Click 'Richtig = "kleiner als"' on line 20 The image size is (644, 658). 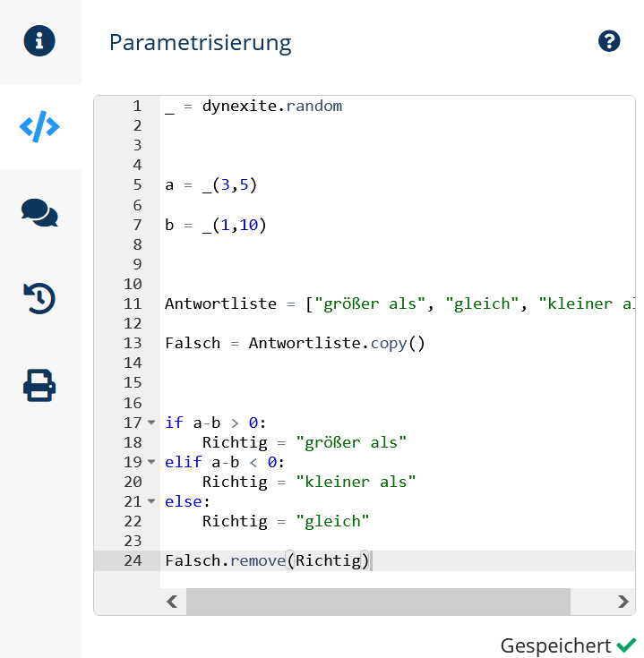[x=309, y=482]
